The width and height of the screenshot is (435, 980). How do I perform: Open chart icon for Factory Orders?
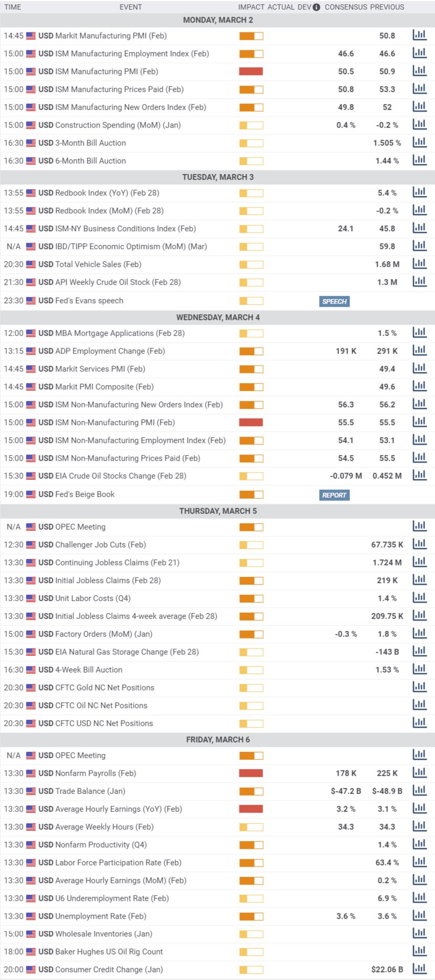(419, 634)
